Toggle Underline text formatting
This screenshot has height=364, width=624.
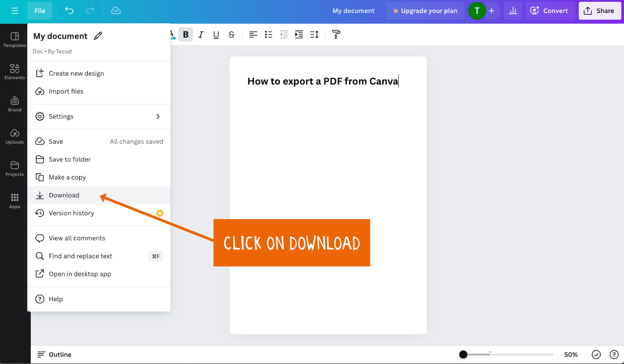coord(215,34)
